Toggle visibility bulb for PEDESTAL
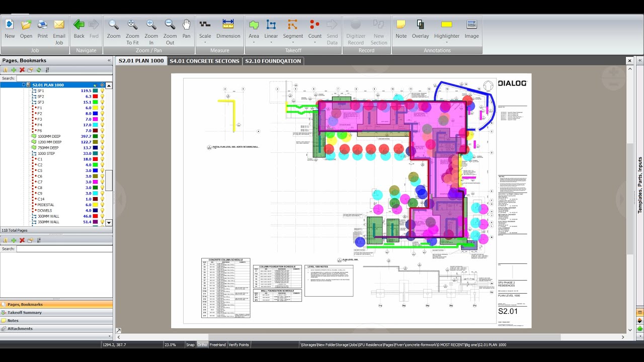 click(x=102, y=205)
